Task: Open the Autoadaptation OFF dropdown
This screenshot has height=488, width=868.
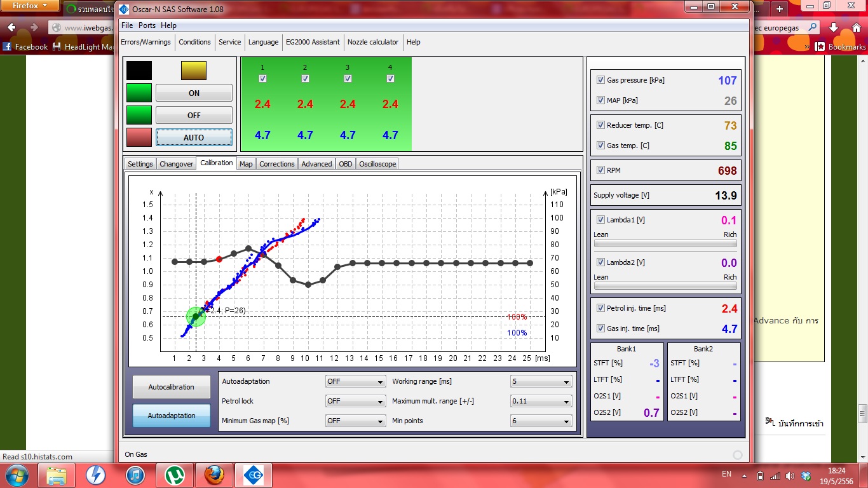Action: click(355, 381)
